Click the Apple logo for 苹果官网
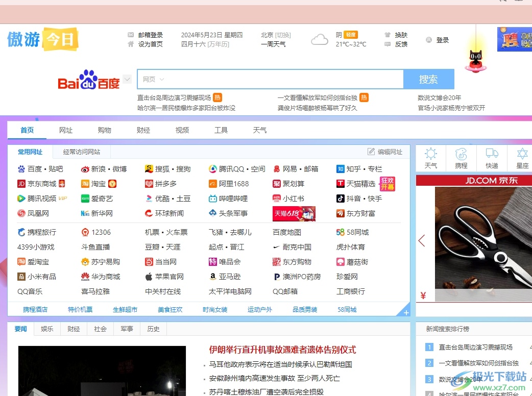532x396 pixels. 149,277
